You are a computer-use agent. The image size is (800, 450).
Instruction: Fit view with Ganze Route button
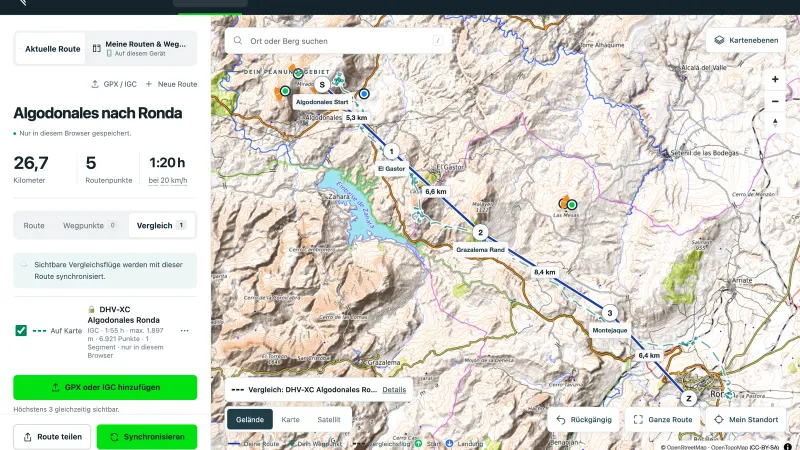pos(663,419)
